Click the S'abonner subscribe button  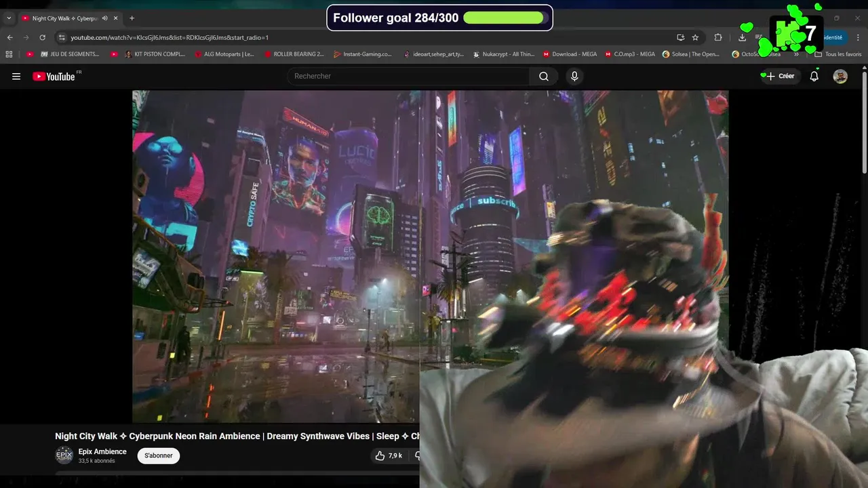(159, 455)
